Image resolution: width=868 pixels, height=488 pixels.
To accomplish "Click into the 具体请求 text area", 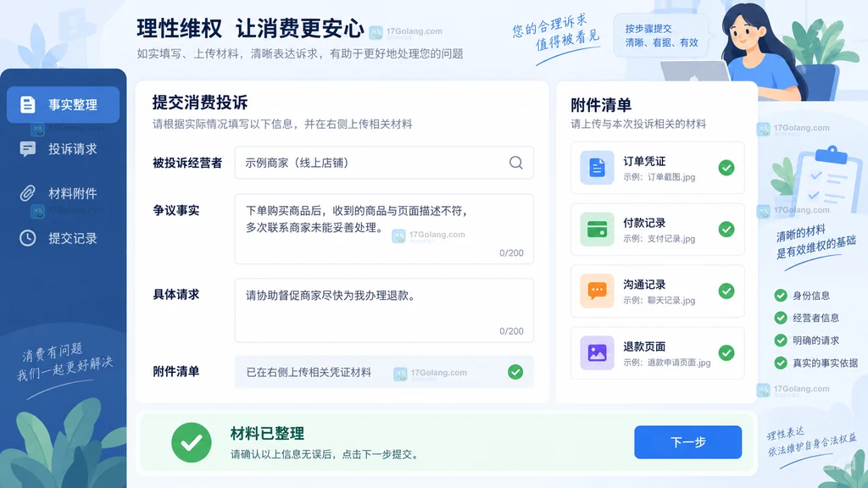I will pos(384,310).
